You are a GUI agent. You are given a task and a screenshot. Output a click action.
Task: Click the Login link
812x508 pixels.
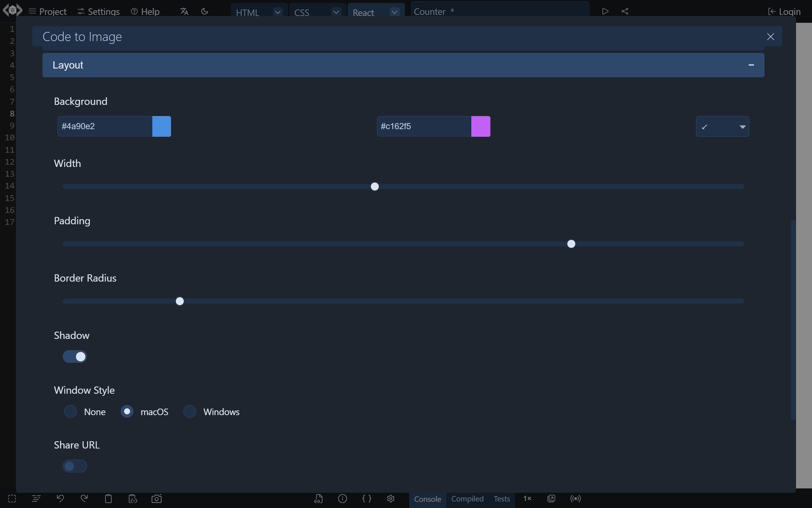tap(784, 12)
